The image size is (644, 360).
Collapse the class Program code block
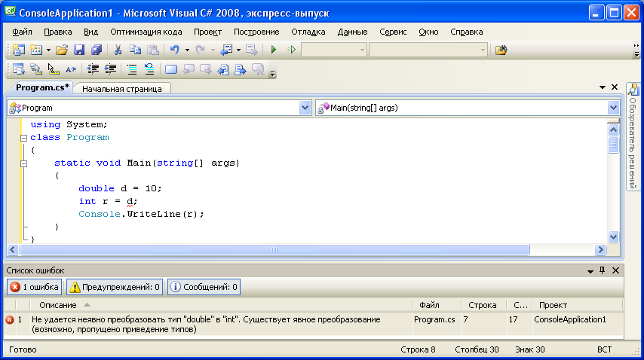coord(24,138)
